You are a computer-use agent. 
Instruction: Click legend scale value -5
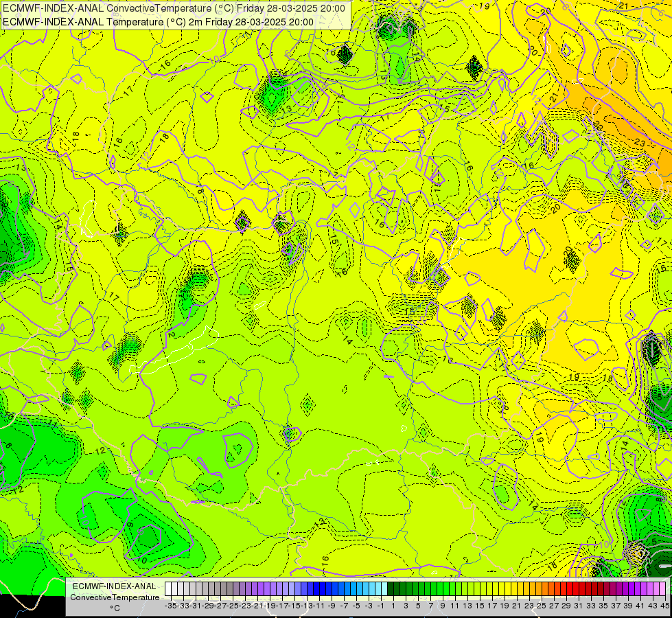[356, 606]
